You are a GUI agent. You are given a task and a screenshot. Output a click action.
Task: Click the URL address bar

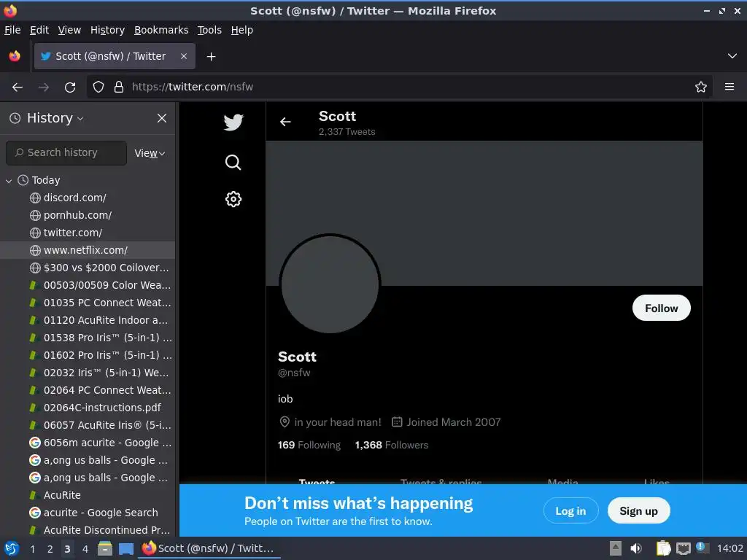tap(400, 87)
